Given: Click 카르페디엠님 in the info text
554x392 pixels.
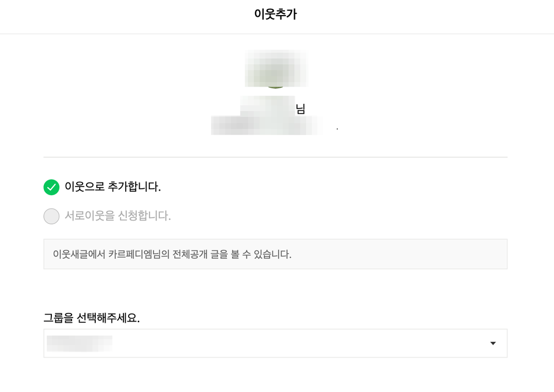Looking at the screenshot, I should click(x=134, y=254).
